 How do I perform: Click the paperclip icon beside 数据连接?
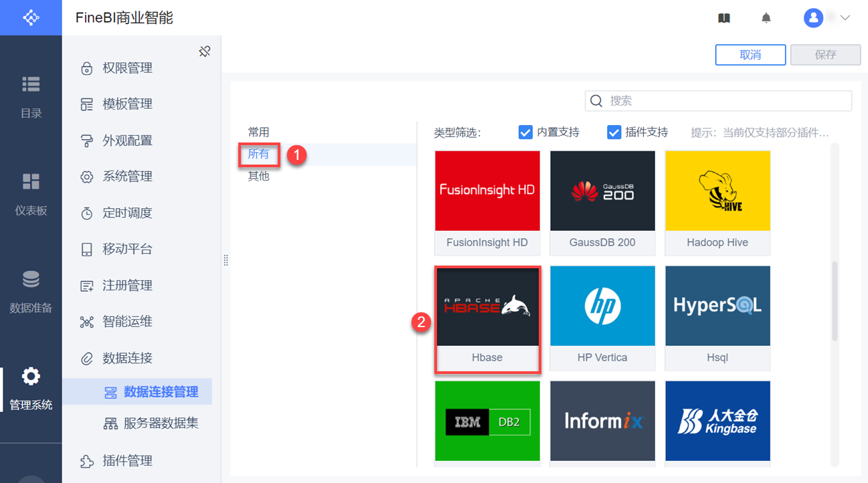[86, 359]
